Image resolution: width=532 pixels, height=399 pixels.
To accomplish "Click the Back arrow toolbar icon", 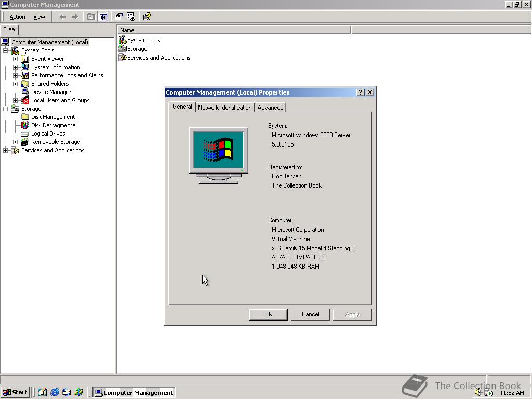I will click(63, 17).
